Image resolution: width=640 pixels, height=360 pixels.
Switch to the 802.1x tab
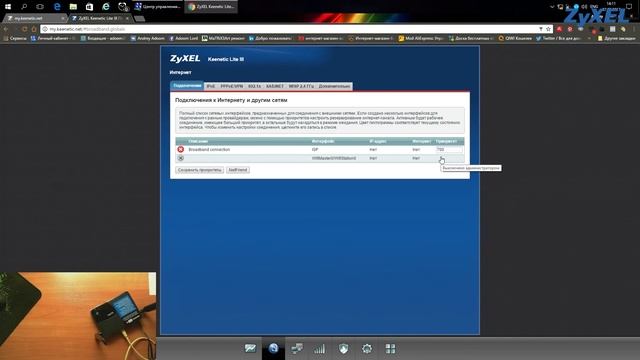(254, 86)
